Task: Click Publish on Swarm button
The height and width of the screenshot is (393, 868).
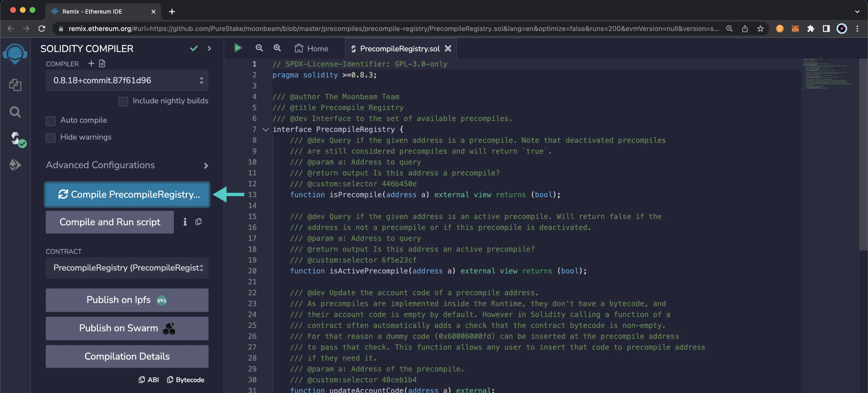Action: (127, 328)
